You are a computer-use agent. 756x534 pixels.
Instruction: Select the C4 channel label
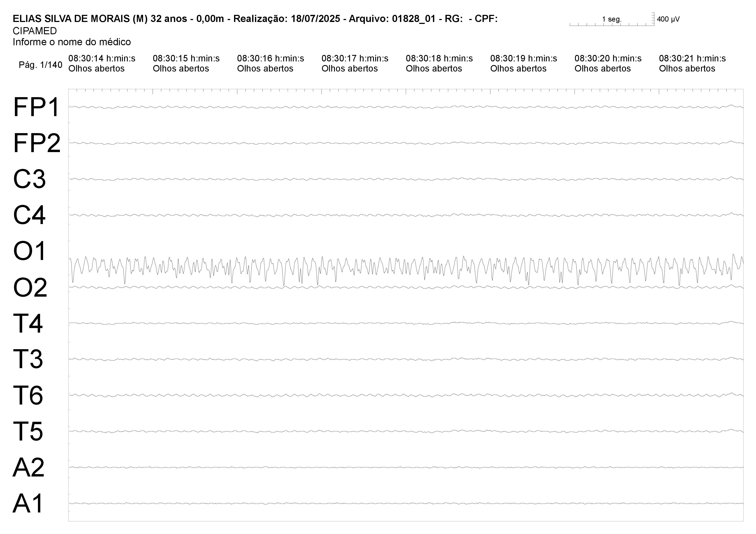29,215
